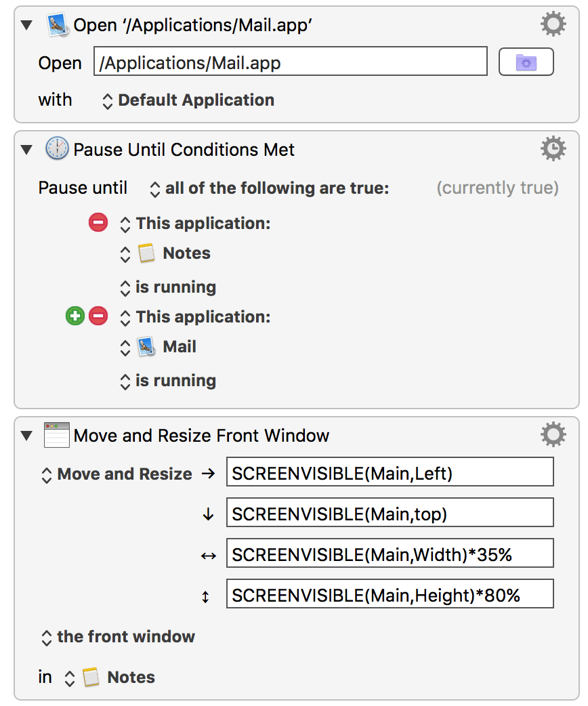
Task: Click the gear icon on Open Mail.app action
Action: click(x=553, y=25)
